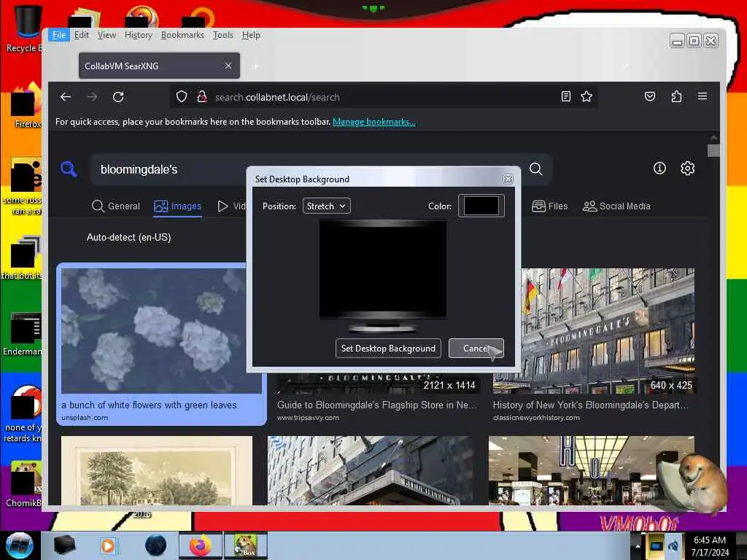Click the SearXNG magnifier logo

click(x=69, y=169)
